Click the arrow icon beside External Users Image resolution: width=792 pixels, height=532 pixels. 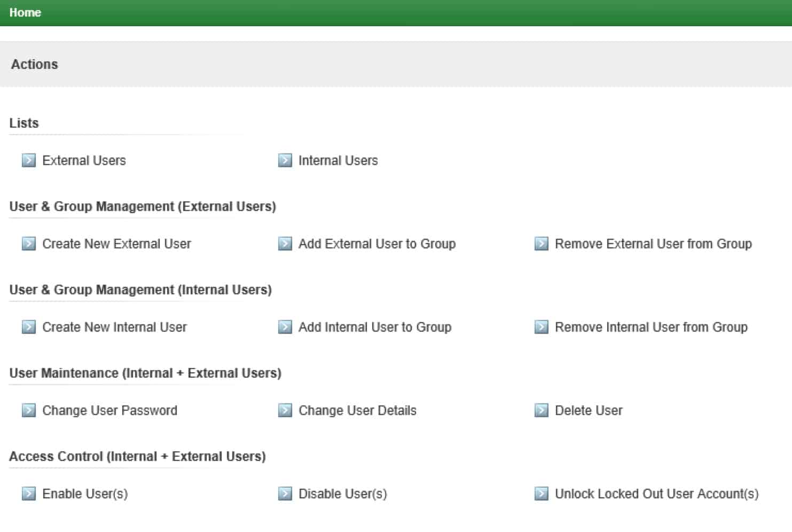[x=28, y=160]
